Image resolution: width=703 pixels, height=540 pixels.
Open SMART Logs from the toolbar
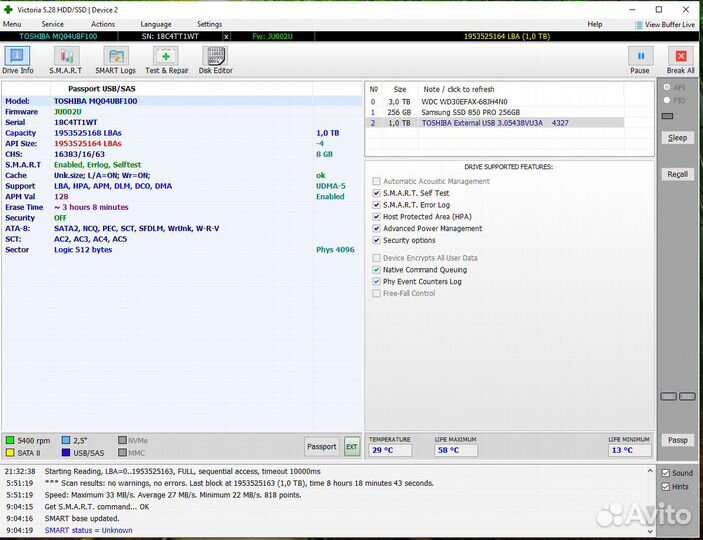pos(115,60)
